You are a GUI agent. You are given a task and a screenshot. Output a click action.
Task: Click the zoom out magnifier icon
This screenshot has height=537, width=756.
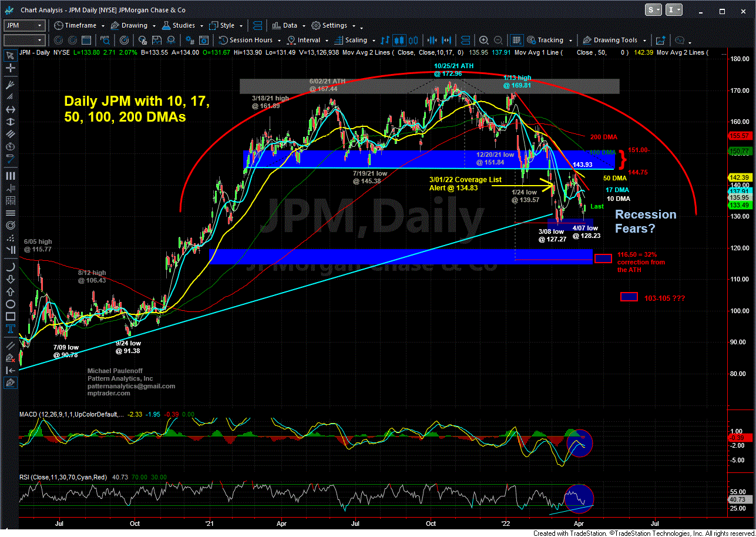pyautogui.click(x=498, y=41)
